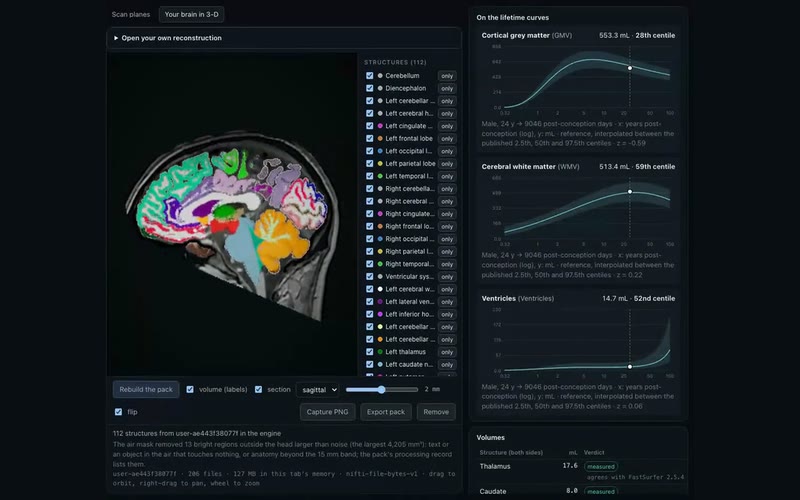Click the STRUCTURES (112) heading
800x500 pixels.
[395, 62]
